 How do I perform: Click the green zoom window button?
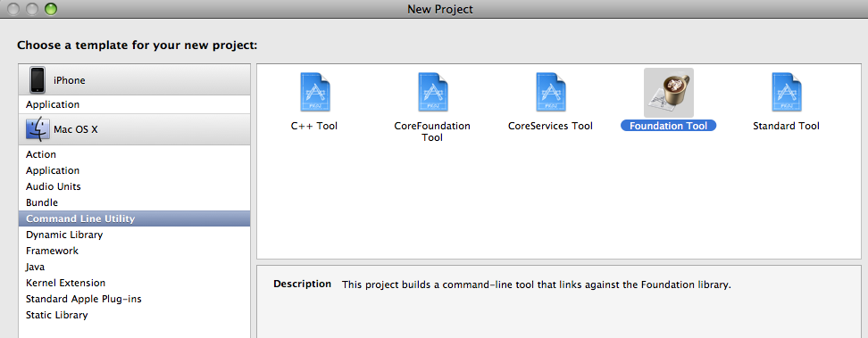[50, 9]
